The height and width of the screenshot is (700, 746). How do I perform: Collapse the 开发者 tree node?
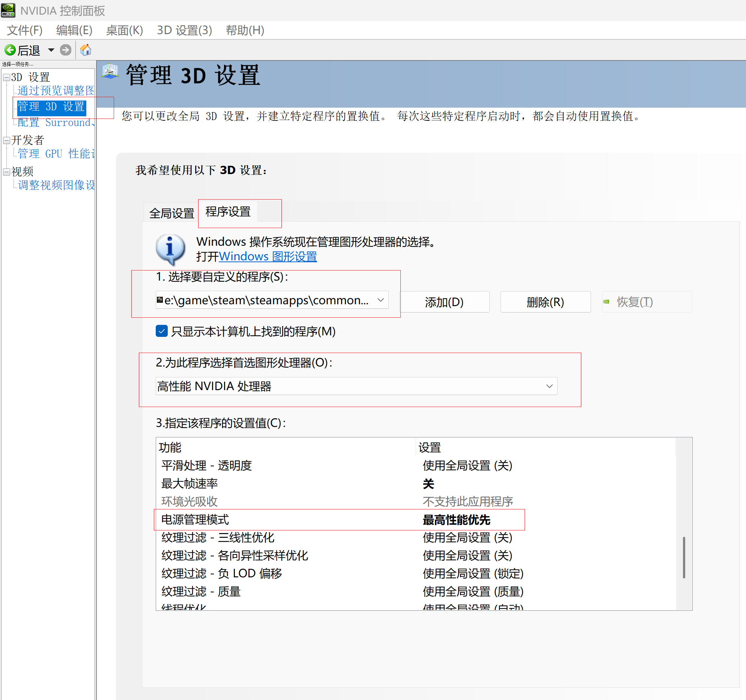[x=6, y=140]
